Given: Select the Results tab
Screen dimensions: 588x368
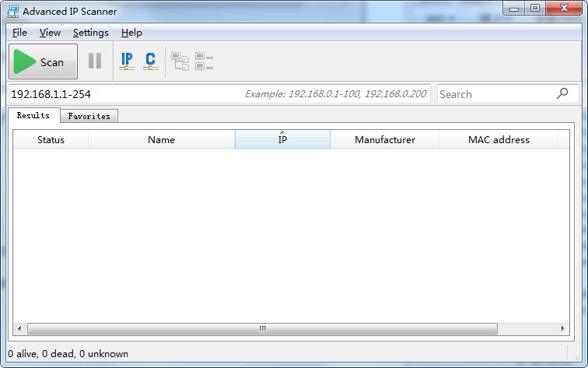Looking at the screenshot, I should point(33,115).
